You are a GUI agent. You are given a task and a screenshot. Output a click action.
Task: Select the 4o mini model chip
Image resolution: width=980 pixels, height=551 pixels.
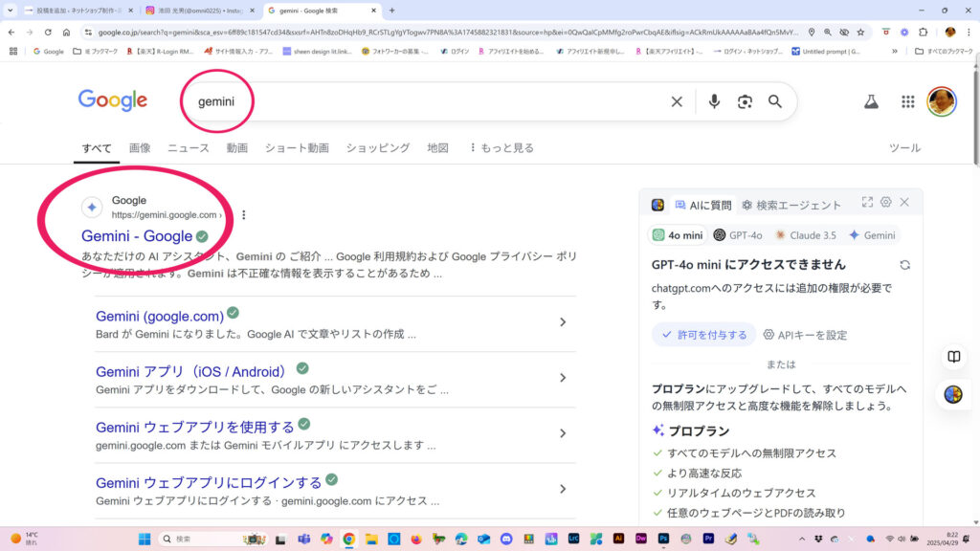coord(678,235)
